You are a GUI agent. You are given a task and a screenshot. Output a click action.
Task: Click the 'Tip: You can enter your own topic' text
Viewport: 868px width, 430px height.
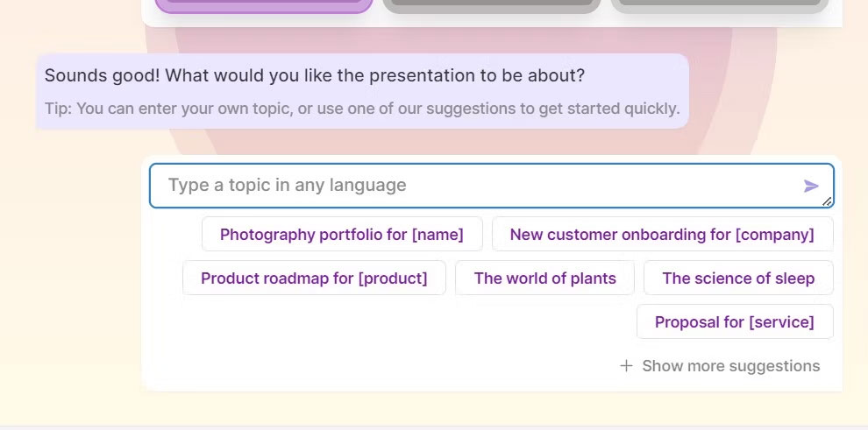click(362, 109)
